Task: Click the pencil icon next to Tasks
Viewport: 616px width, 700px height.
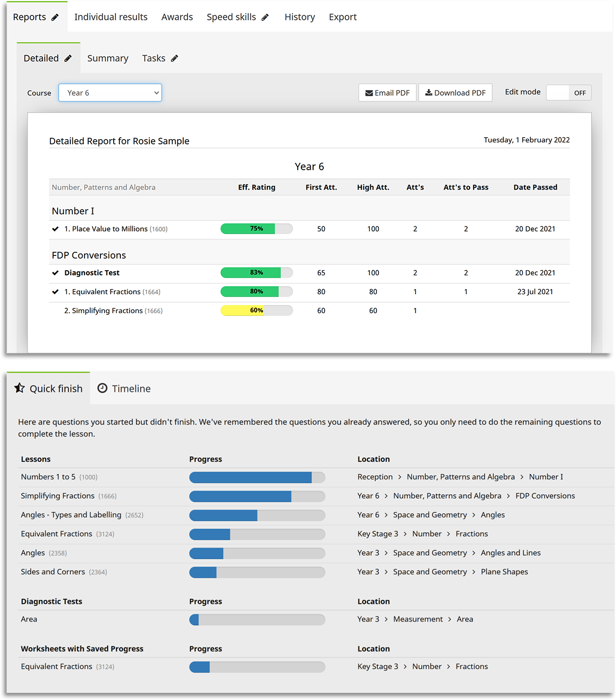Action: tap(174, 59)
